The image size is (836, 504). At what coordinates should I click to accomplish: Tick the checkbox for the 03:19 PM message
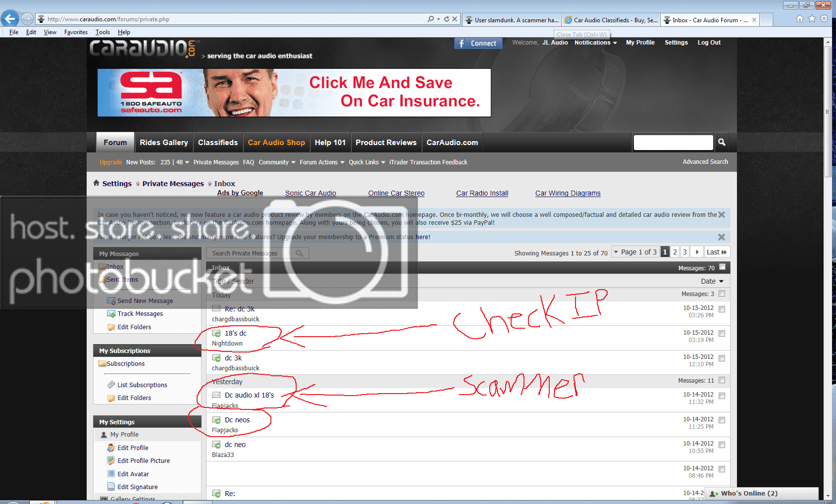click(x=722, y=334)
